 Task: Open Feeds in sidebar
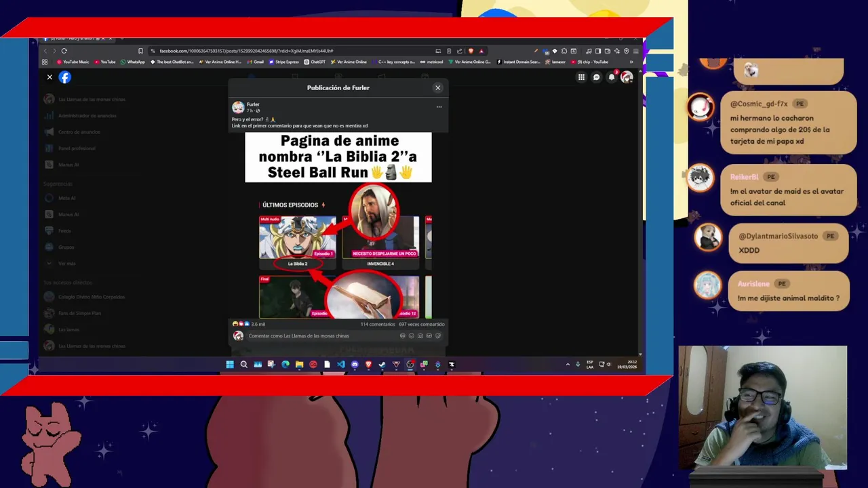(x=59, y=230)
